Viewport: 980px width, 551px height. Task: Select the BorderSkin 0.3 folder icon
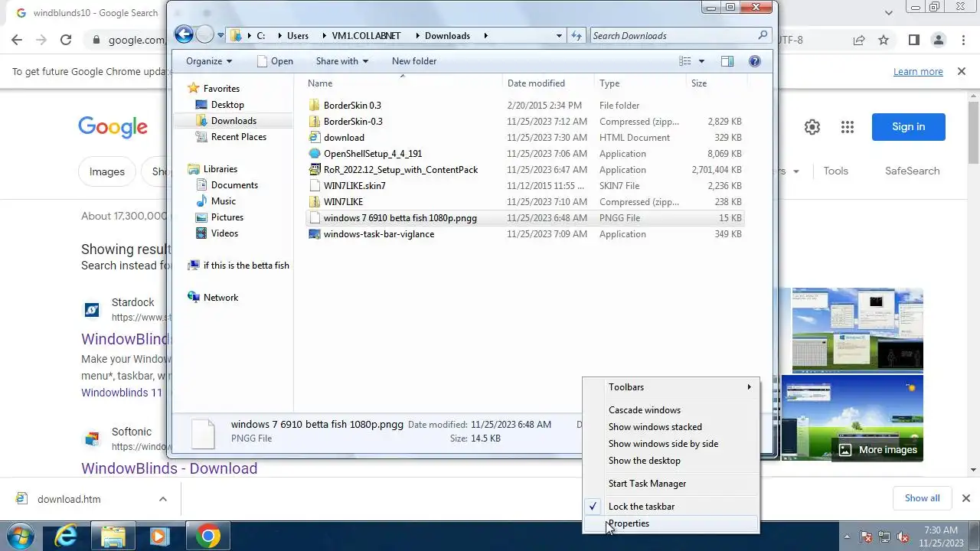[x=314, y=106]
